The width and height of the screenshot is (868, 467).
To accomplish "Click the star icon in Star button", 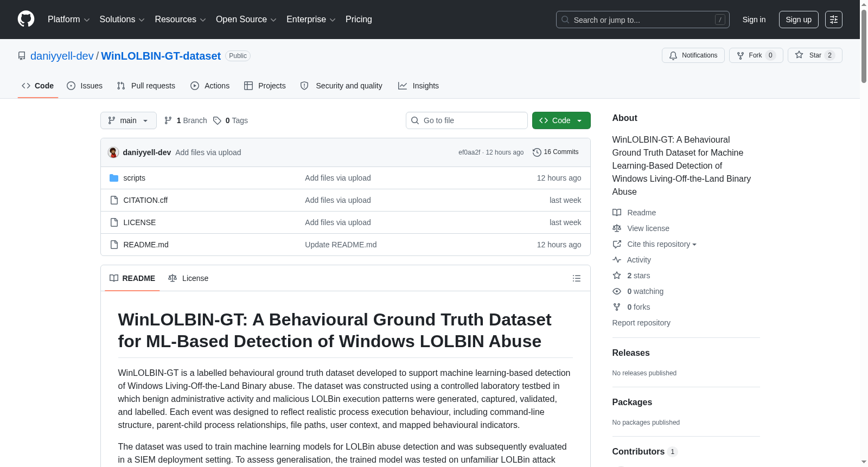I will point(799,55).
